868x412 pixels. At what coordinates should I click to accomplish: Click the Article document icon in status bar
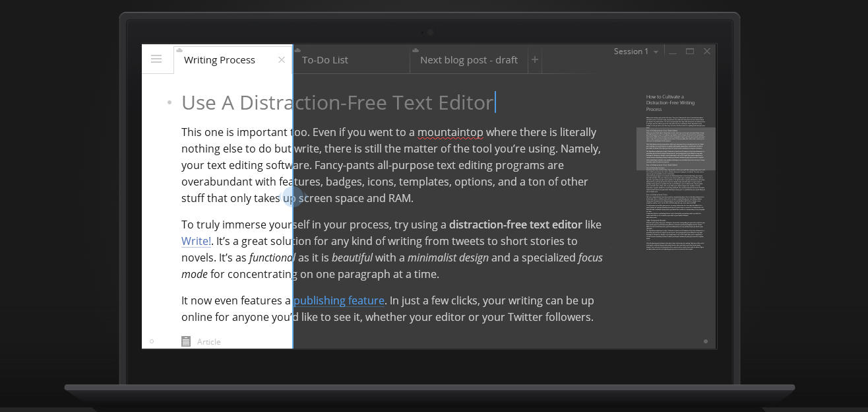[x=186, y=341]
